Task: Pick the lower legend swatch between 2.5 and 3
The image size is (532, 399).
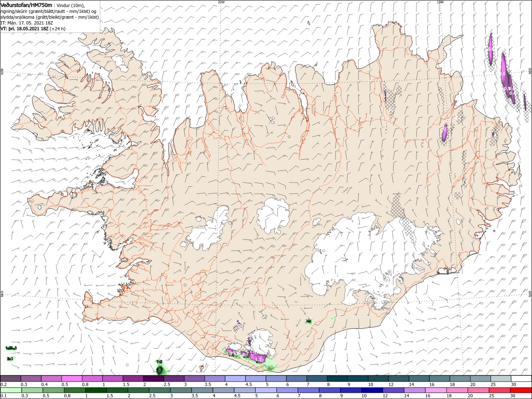Action: [x=159, y=390]
